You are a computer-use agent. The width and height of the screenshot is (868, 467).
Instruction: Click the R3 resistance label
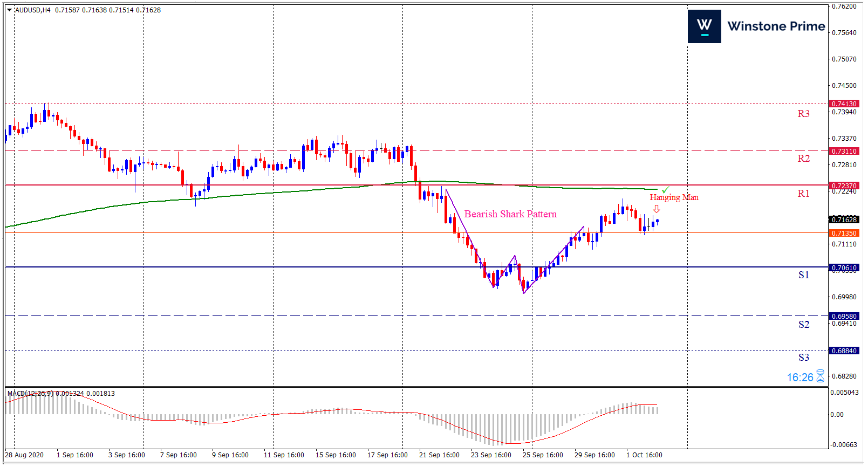click(x=803, y=114)
